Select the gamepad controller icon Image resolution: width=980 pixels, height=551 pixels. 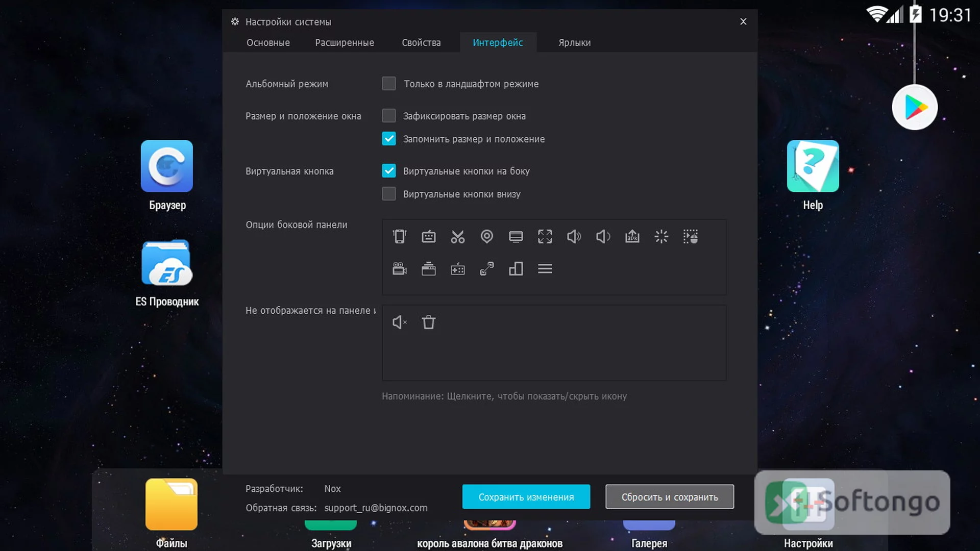(x=458, y=269)
